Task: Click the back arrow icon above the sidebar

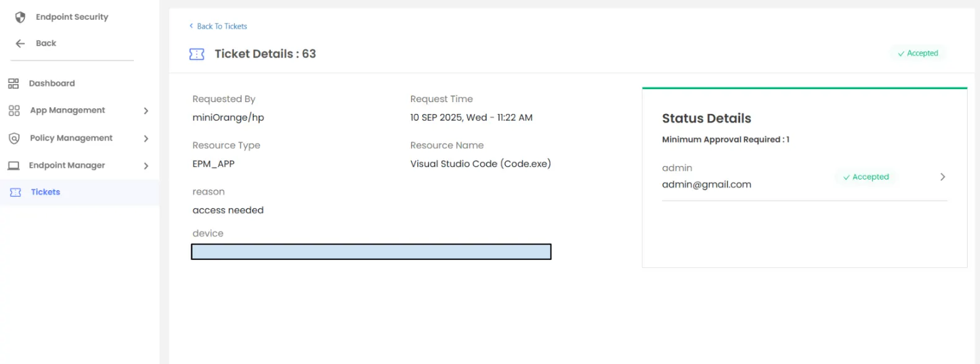Action: click(19, 43)
